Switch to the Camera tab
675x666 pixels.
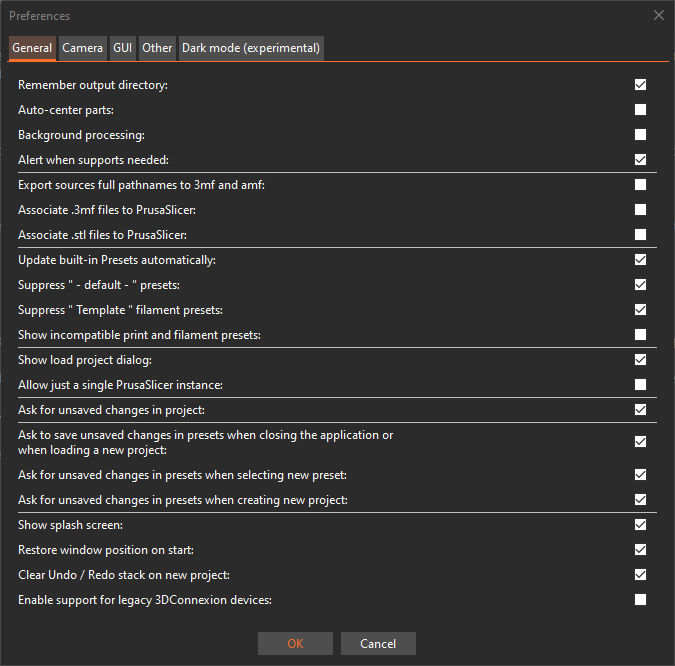(x=83, y=48)
